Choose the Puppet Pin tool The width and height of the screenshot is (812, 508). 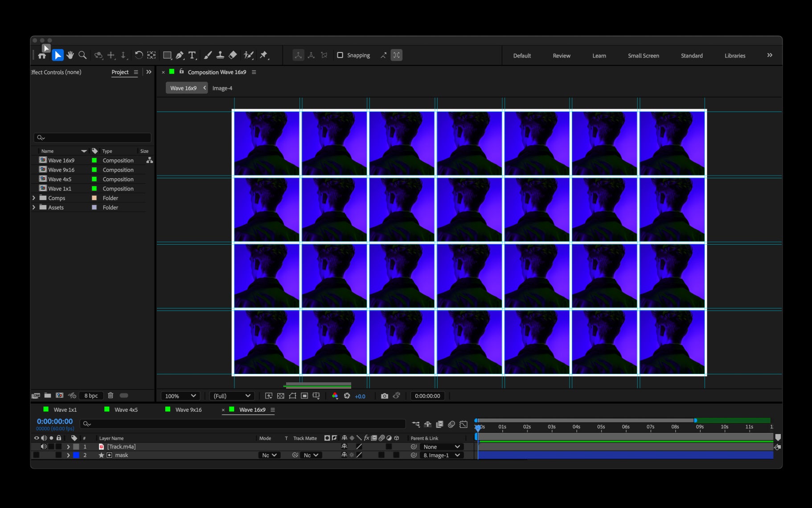pyautogui.click(x=264, y=55)
